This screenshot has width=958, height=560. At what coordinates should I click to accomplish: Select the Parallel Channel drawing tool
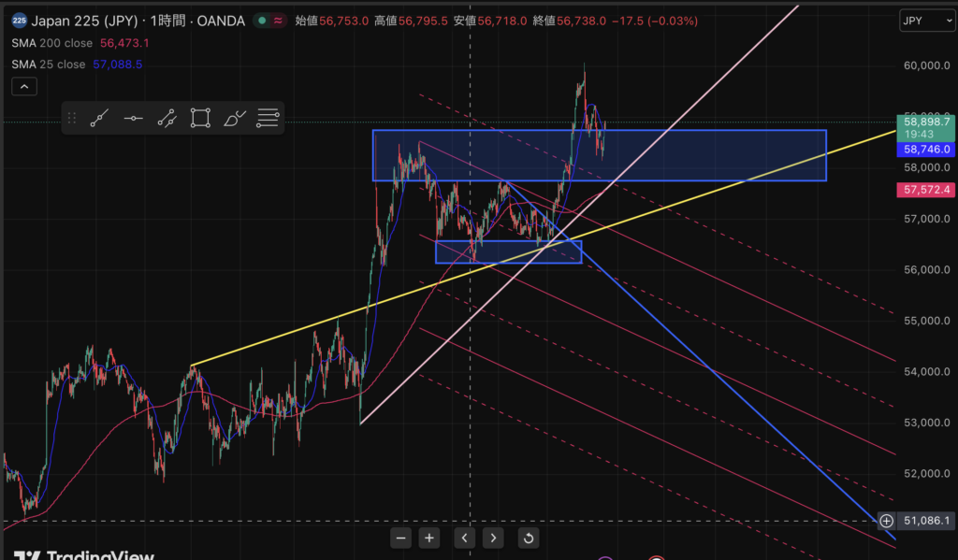tap(167, 118)
